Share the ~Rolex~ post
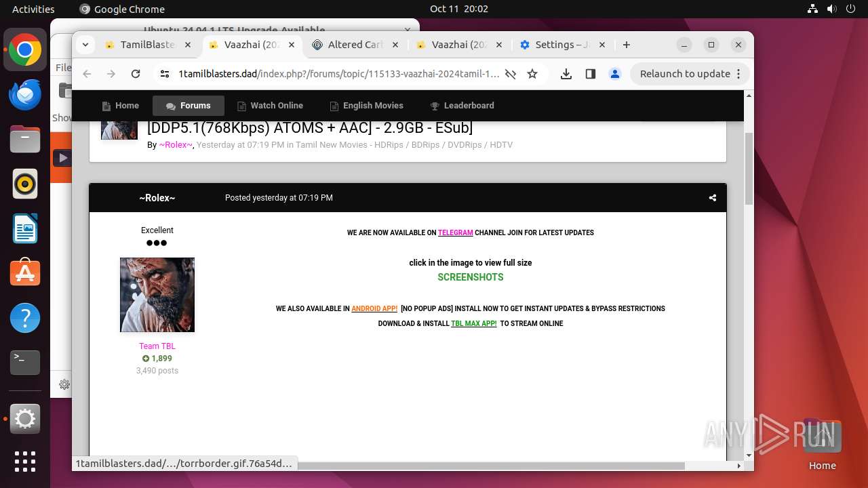868x488 pixels. click(x=713, y=198)
